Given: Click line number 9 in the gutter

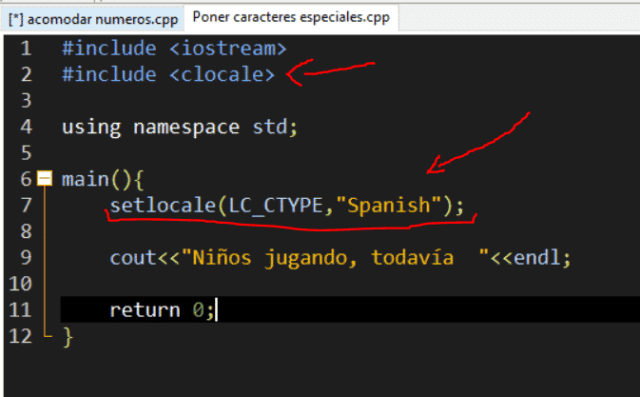Looking at the screenshot, I should click(x=26, y=257).
